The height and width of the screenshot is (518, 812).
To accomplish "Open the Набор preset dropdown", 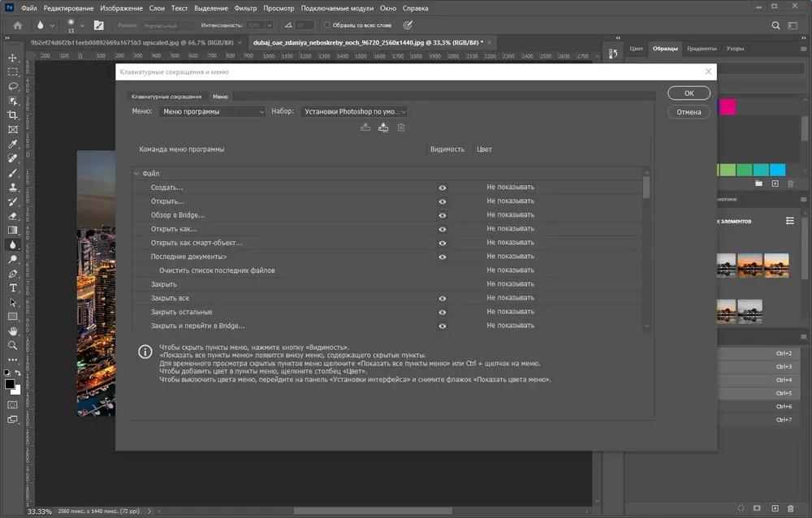I will [354, 111].
